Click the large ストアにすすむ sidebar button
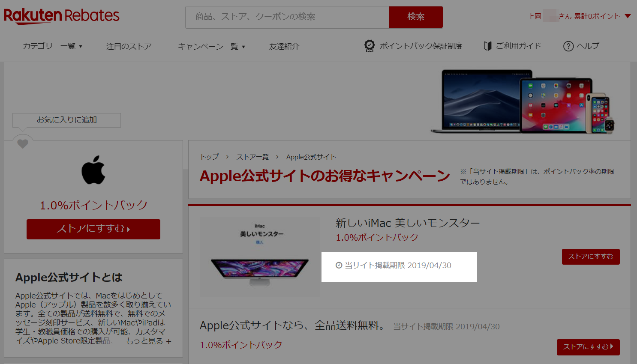This screenshot has width=637, height=364. (x=93, y=229)
